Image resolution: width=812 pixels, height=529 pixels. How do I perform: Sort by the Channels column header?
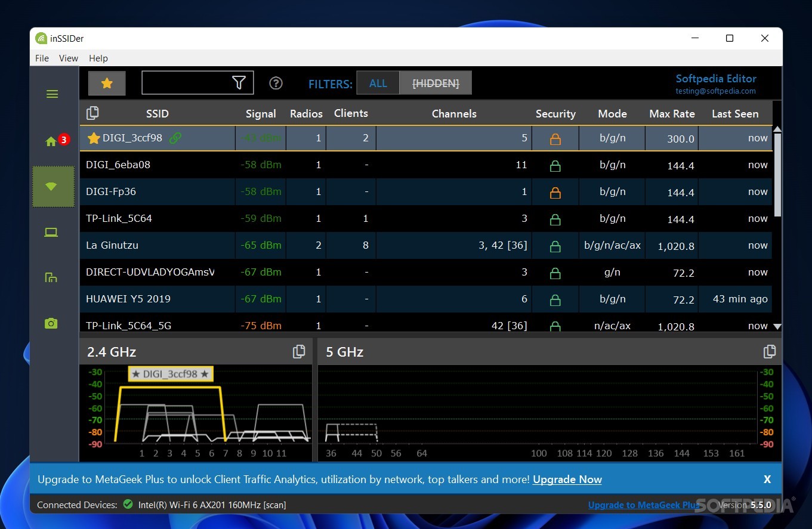point(454,113)
